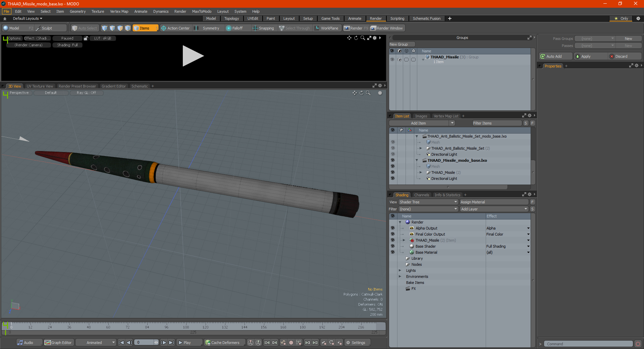Screen dimensions: 644x349
Task: Toggle visibility of Alpha Output layer
Action: (x=393, y=228)
